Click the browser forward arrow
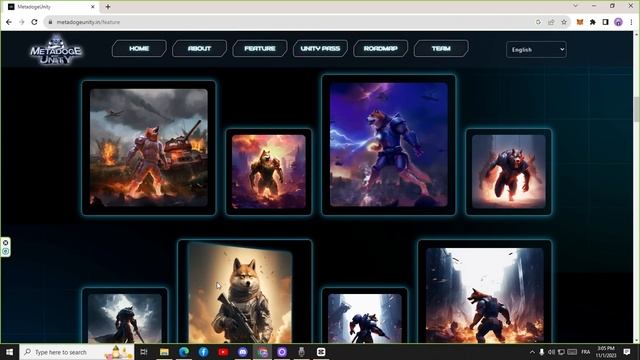The image size is (640, 360). pos(22,22)
